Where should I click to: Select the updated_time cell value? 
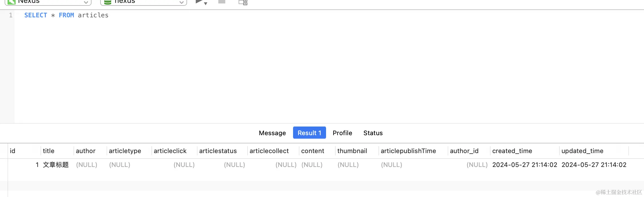pyautogui.click(x=594, y=165)
